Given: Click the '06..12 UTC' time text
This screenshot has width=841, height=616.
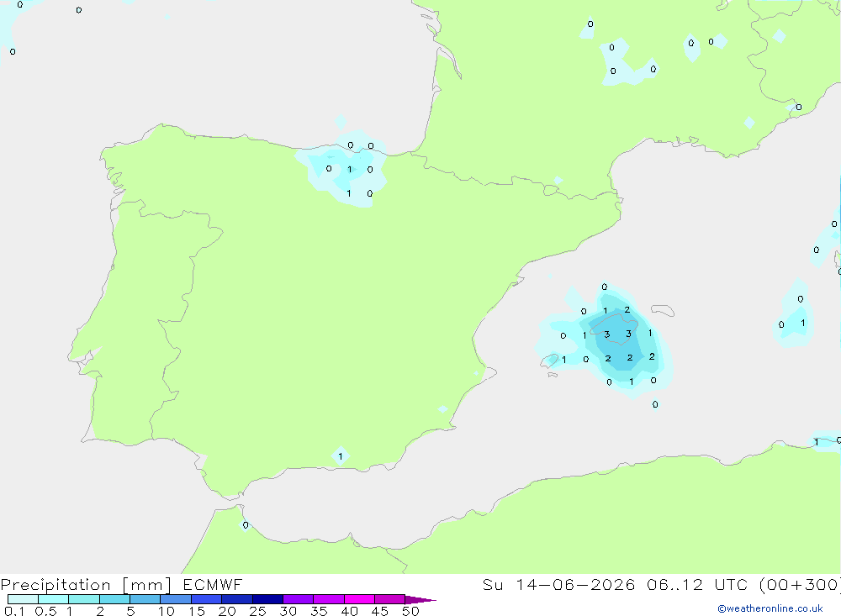Looking at the screenshot, I should click(x=696, y=585).
